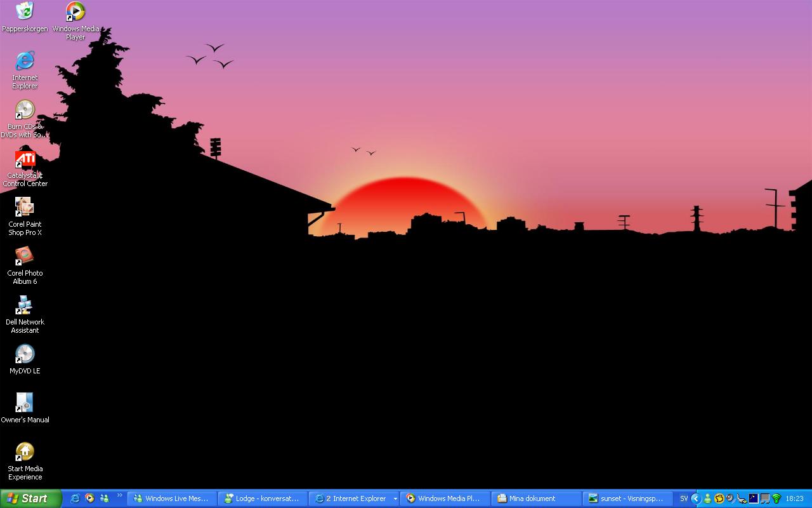
Task: Click the green wireless network tray icon
Action: tap(776, 498)
